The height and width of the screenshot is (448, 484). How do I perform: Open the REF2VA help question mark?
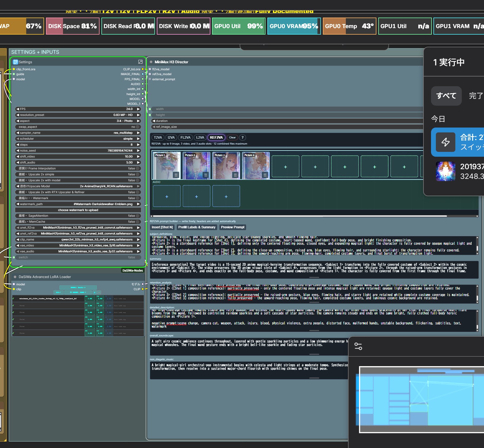pos(243,138)
